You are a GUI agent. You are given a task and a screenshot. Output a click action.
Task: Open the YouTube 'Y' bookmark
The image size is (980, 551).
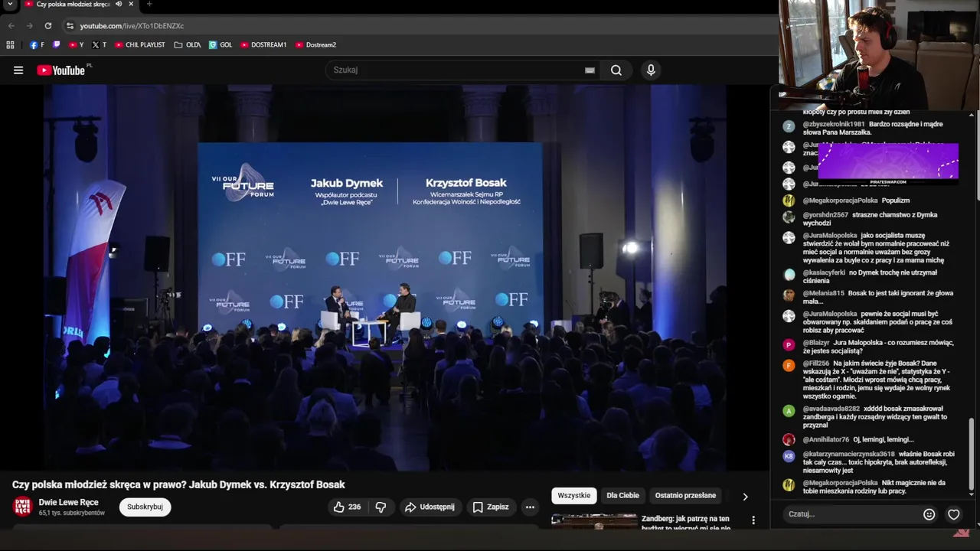77,45
